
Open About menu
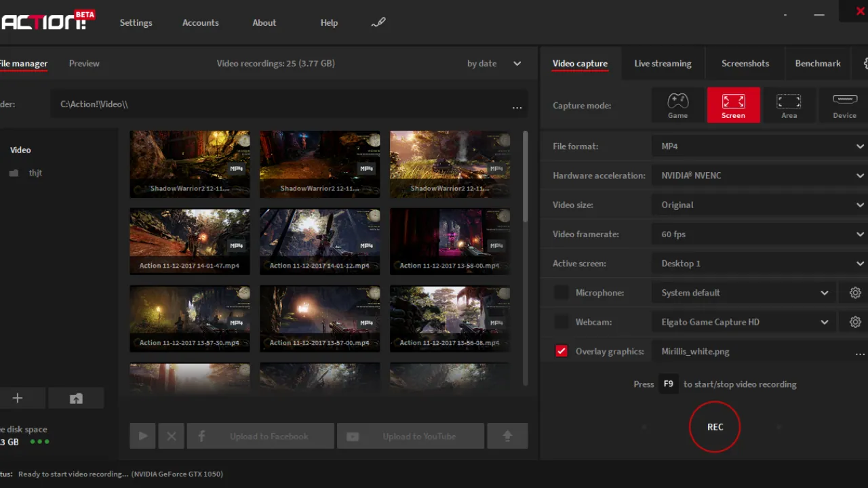click(x=264, y=22)
